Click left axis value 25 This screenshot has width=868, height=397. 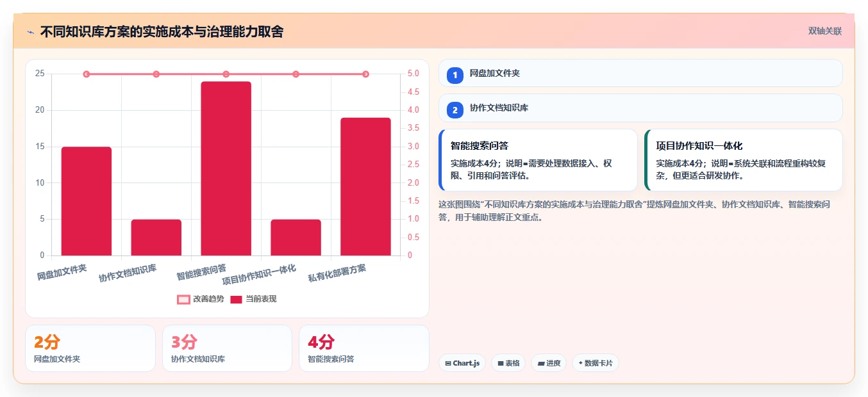point(40,74)
